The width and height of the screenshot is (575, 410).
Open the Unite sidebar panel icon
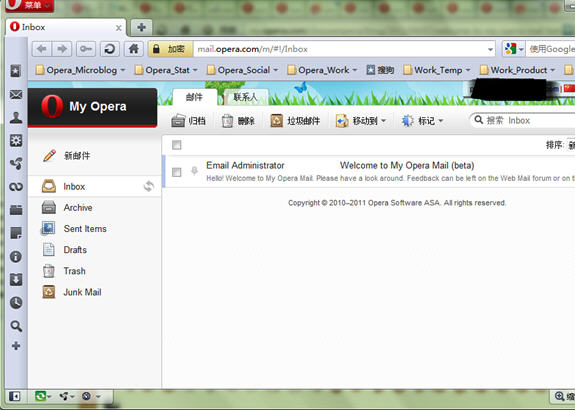tap(16, 164)
